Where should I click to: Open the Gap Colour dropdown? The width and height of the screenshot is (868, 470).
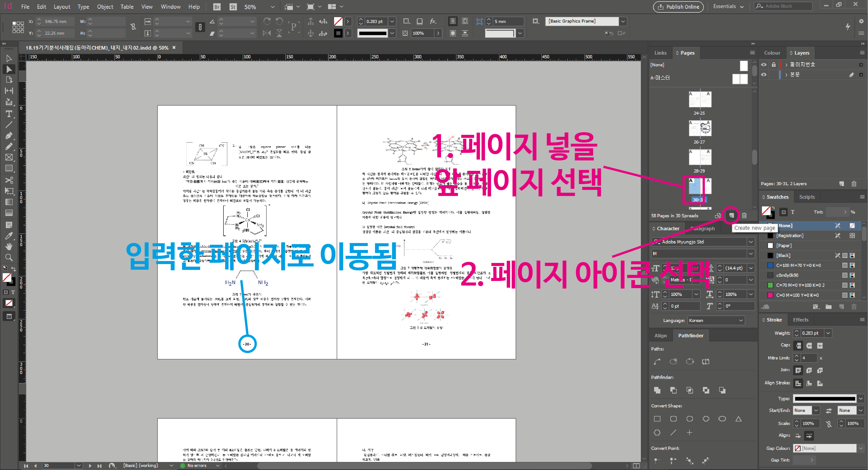click(x=860, y=449)
